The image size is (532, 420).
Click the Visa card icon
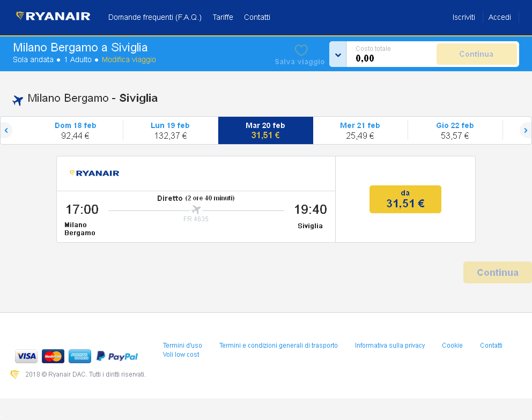26,356
